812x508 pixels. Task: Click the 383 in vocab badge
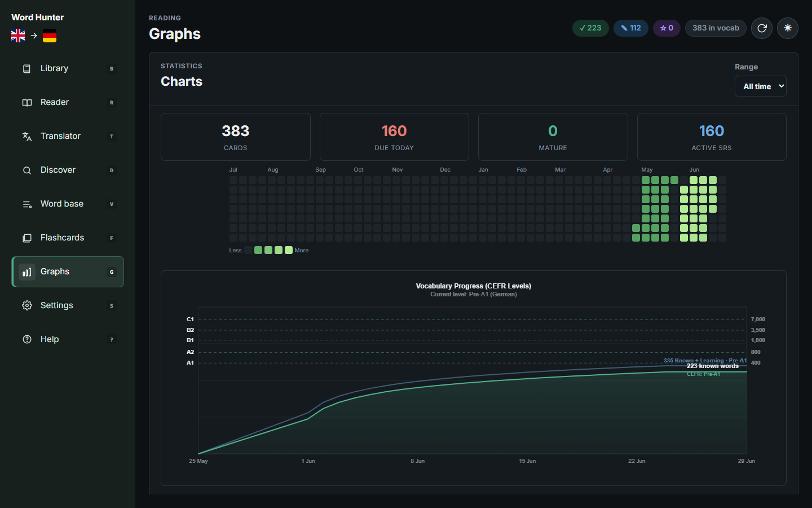pyautogui.click(x=716, y=28)
